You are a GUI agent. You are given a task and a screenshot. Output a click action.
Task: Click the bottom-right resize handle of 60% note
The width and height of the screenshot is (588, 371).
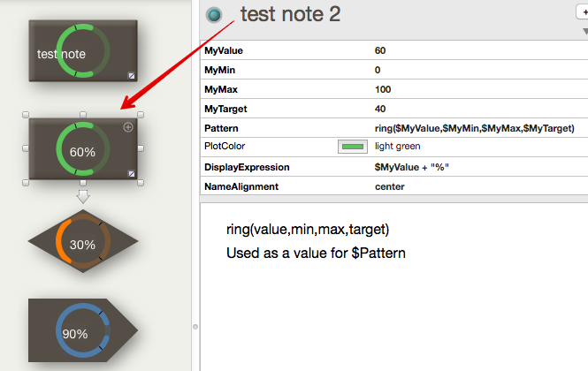(x=141, y=183)
